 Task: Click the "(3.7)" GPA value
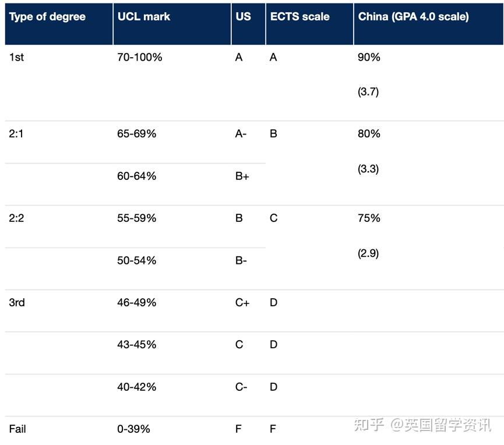point(368,92)
